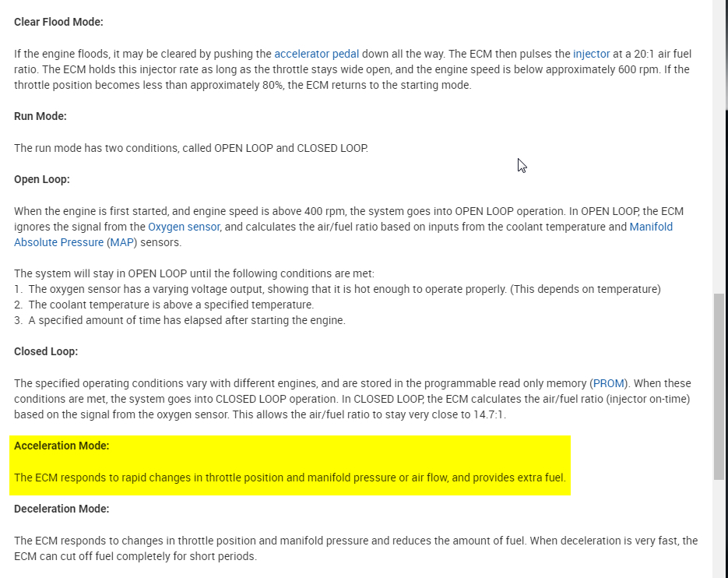
Task: Follow the PROM hyperlink
Action: 609,383
